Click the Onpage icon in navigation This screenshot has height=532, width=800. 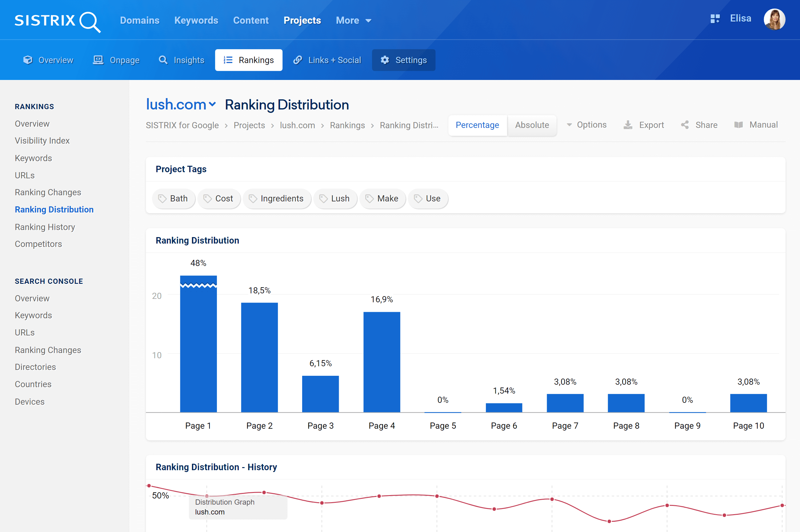98,59
